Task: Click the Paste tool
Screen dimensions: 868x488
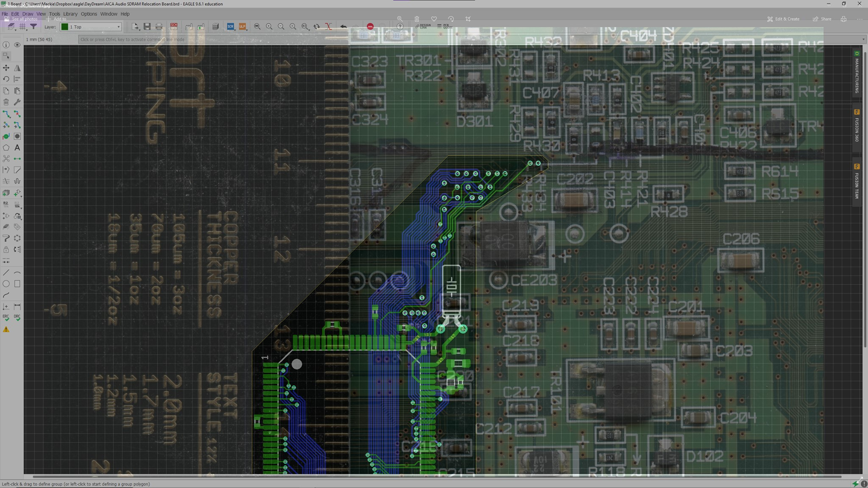Action: [x=17, y=91]
